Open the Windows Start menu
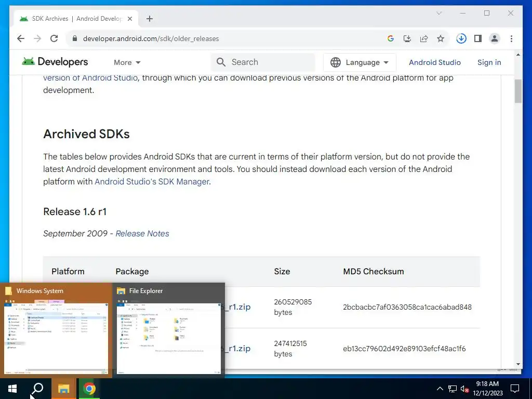Screen dimensions: 532x399 (x=12, y=389)
